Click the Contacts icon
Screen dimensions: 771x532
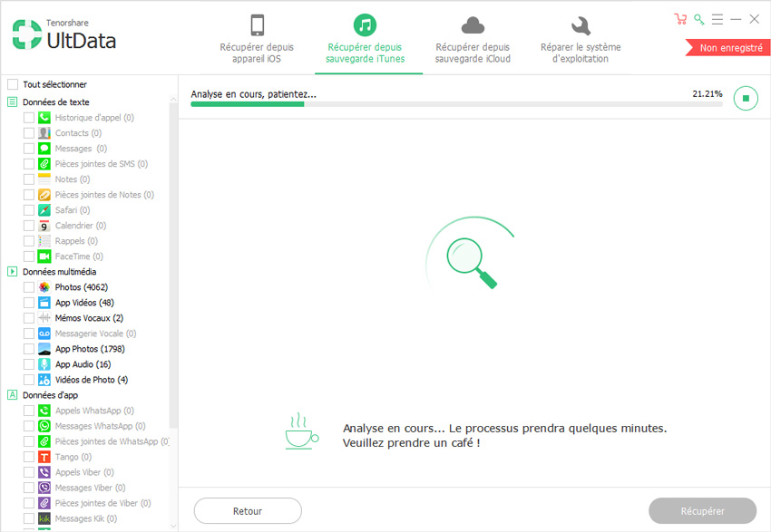point(44,132)
